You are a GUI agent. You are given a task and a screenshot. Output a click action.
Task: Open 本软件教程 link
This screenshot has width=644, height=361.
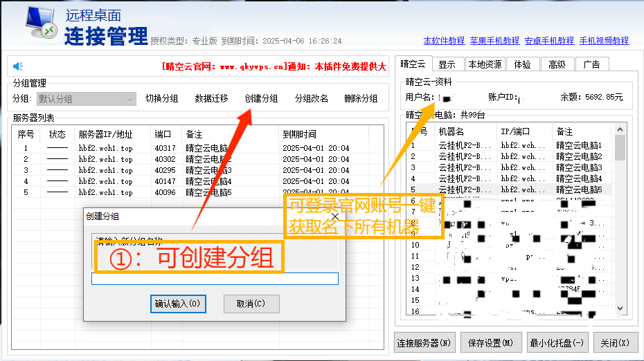[x=444, y=41]
